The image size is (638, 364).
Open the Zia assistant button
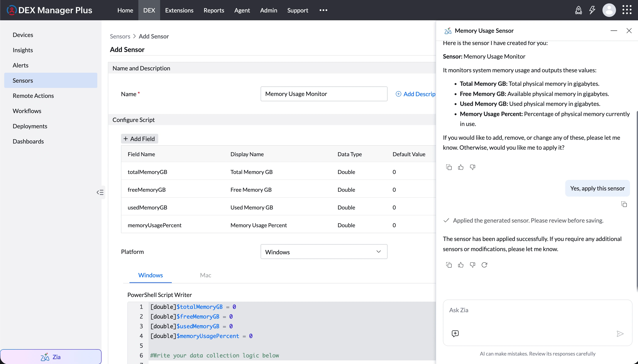click(51, 357)
